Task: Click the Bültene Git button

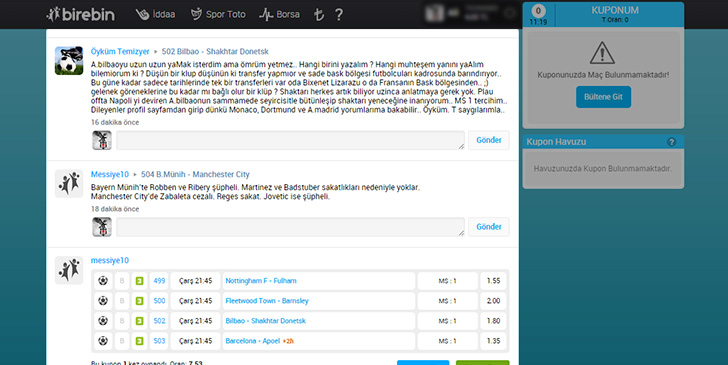Action: (x=604, y=97)
